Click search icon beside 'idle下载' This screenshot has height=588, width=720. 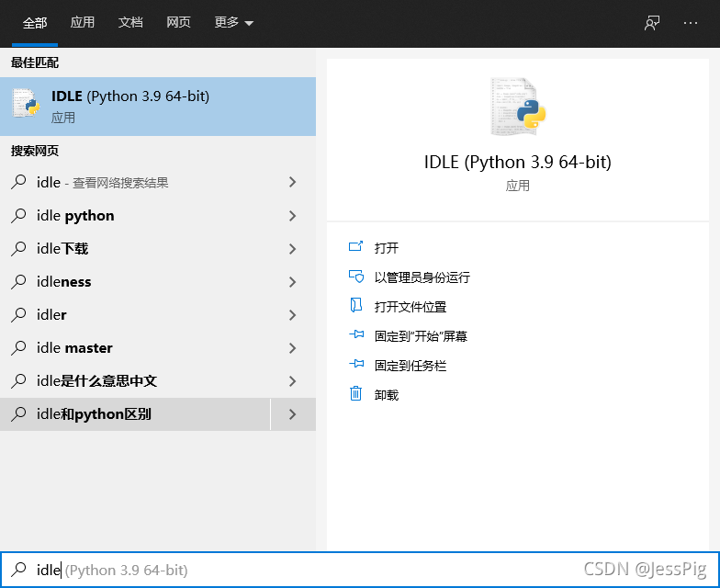coord(18,248)
